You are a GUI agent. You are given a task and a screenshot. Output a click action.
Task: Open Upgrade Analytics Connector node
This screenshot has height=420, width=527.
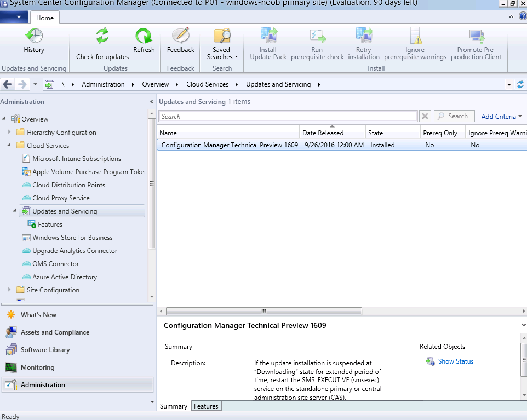click(70, 251)
